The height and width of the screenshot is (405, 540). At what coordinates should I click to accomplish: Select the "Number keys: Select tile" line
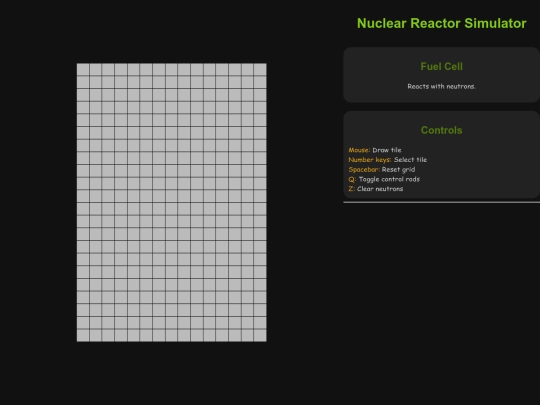pos(388,160)
